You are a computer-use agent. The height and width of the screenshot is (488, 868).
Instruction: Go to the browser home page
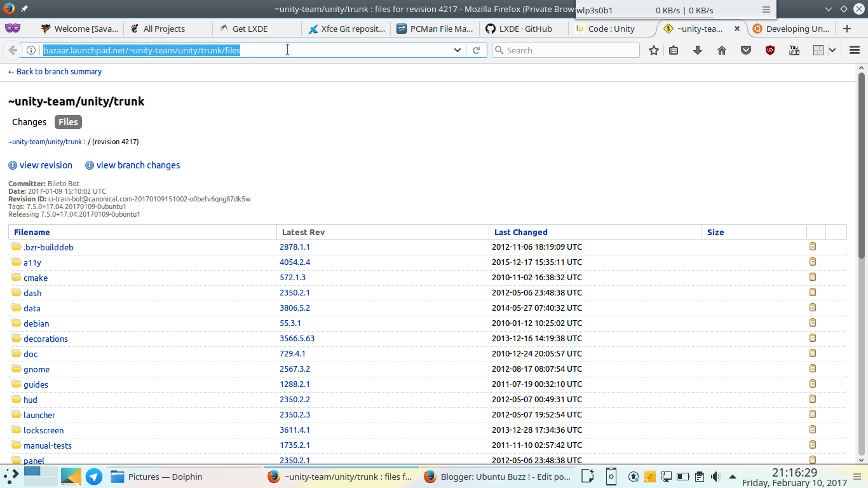click(721, 50)
